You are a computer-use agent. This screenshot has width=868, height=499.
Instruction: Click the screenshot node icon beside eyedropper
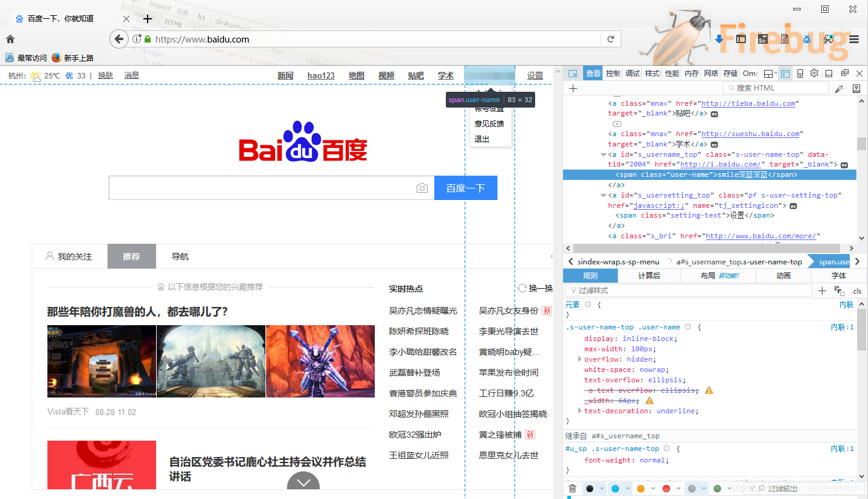[x=856, y=88]
